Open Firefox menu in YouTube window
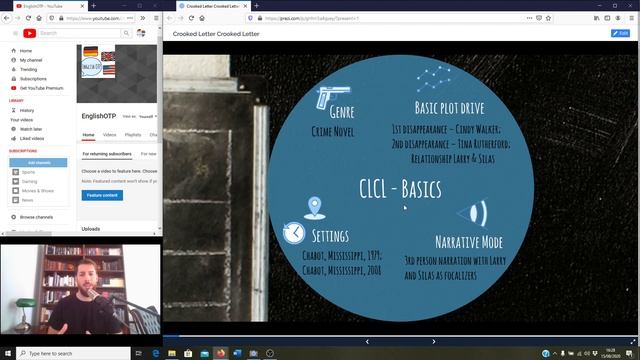This screenshot has height=360, width=640. [x=156, y=18]
